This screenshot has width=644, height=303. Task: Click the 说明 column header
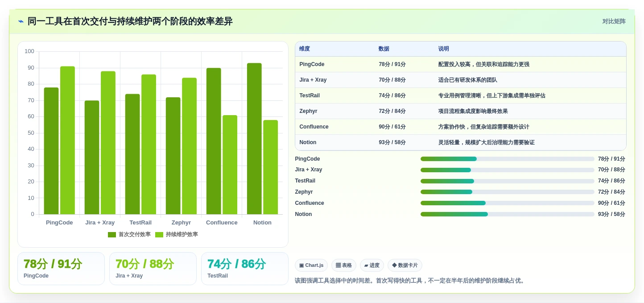click(x=444, y=49)
